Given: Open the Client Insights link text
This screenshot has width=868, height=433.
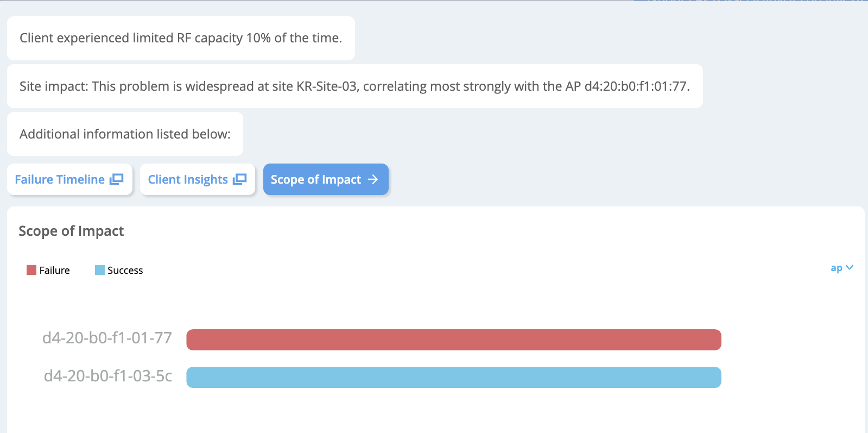Looking at the screenshot, I should click(x=188, y=179).
